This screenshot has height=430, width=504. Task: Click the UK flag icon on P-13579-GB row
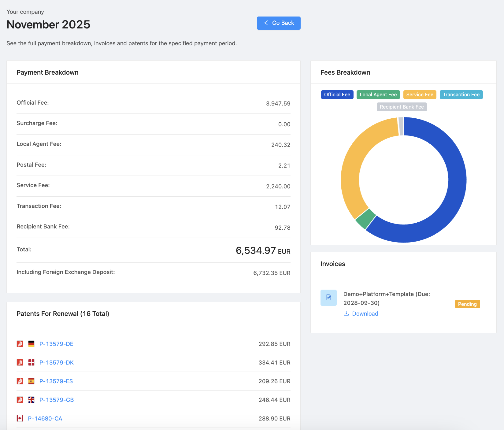coord(31,399)
